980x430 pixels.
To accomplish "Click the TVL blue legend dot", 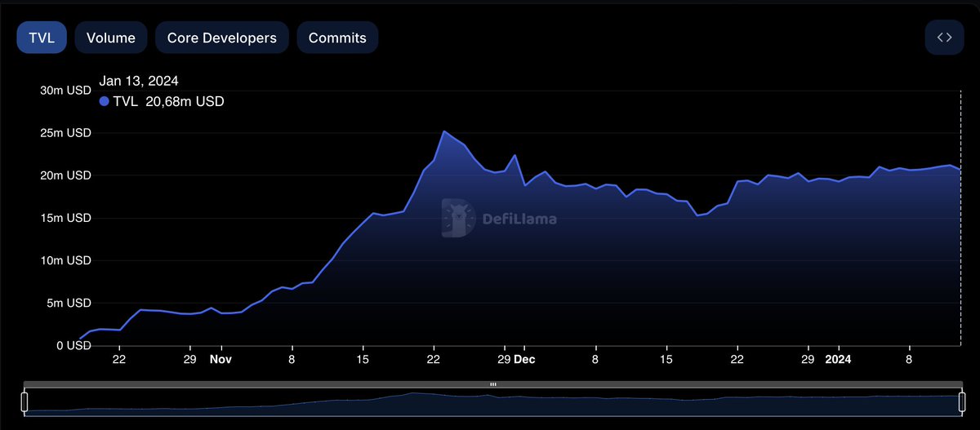I will pyautogui.click(x=104, y=102).
